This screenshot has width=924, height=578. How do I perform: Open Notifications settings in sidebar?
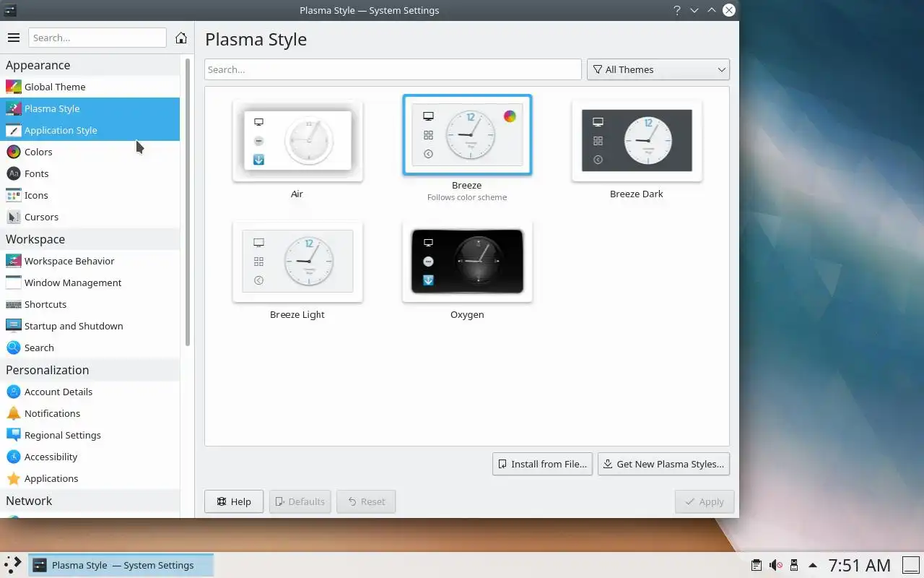coord(90,413)
